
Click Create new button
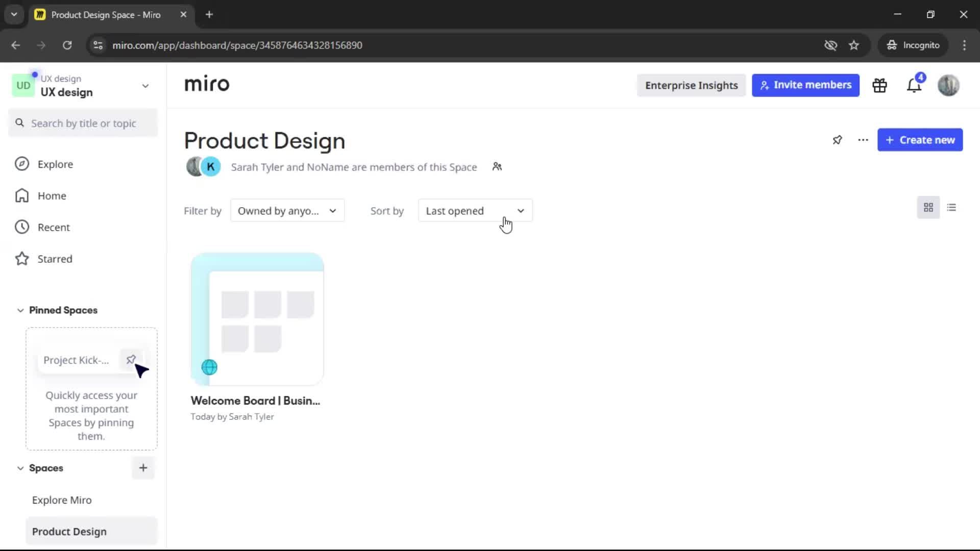click(920, 140)
